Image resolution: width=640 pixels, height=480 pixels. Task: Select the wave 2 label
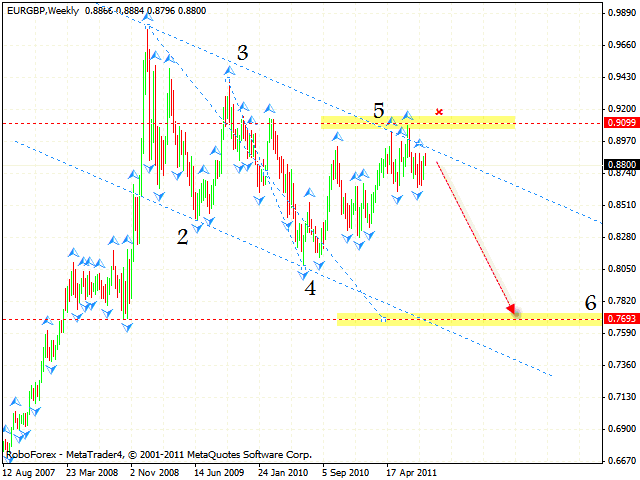[182, 236]
